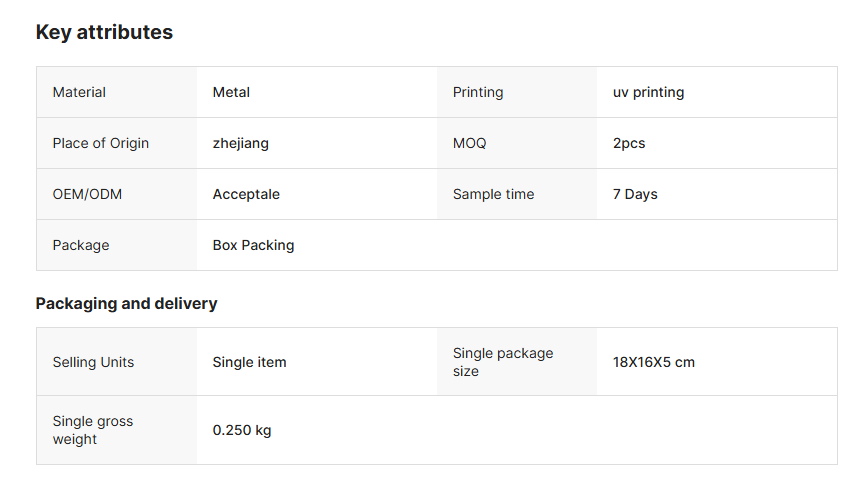Select the Acceptale value text
860x480 pixels.
246,194
